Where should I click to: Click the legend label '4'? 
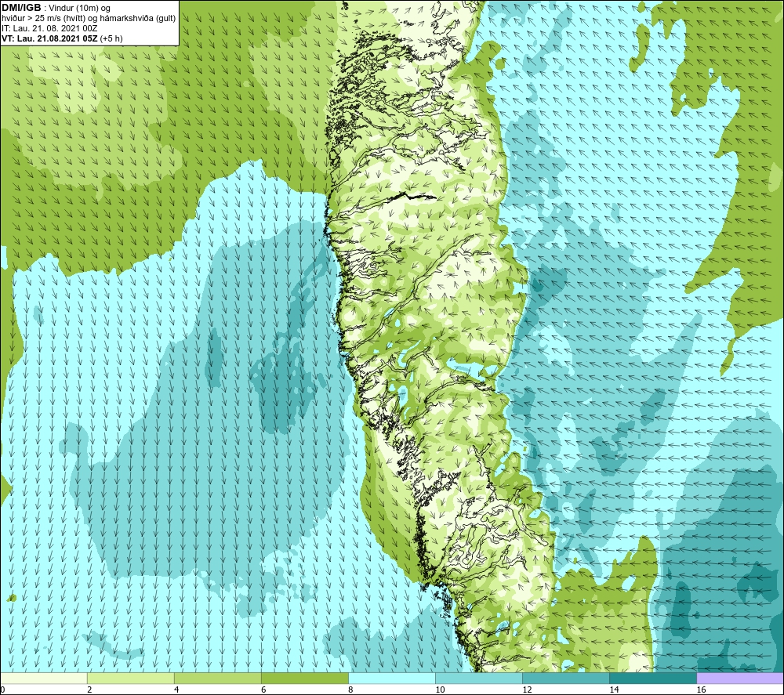176,690
